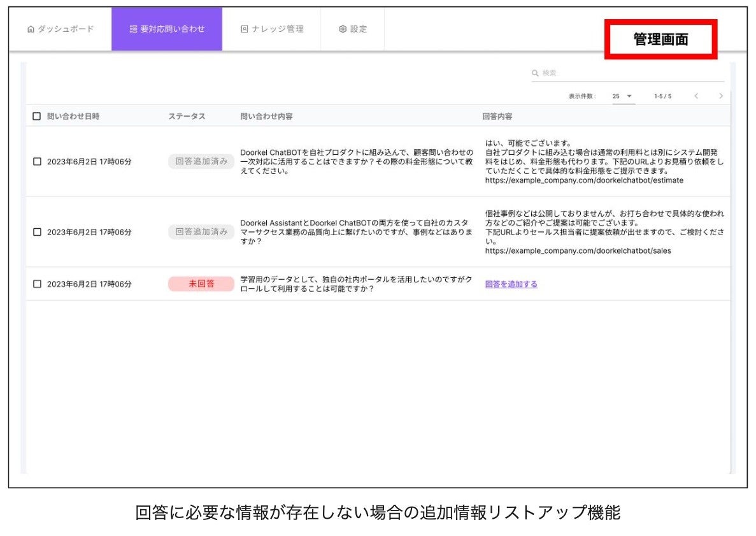Click the doorkelchatbot/estimate URL text
This screenshot has width=756, height=536.
pyautogui.click(x=585, y=180)
